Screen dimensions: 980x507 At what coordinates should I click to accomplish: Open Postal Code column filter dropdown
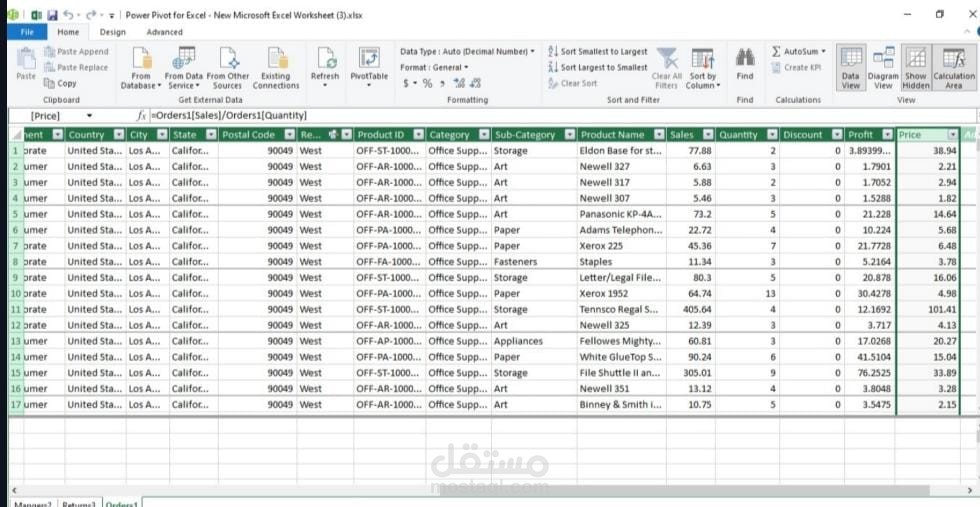pyautogui.click(x=289, y=135)
